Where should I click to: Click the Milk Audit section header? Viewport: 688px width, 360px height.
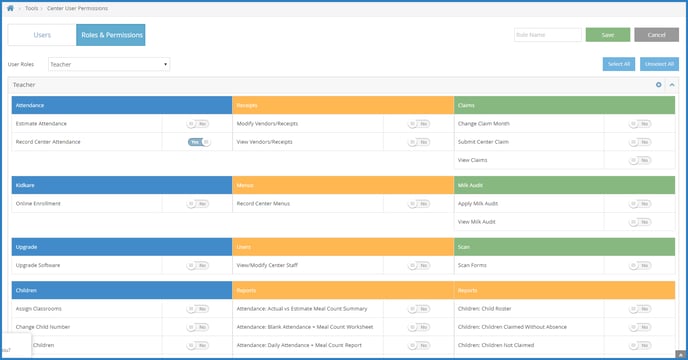pyautogui.click(x=565, y=185)
